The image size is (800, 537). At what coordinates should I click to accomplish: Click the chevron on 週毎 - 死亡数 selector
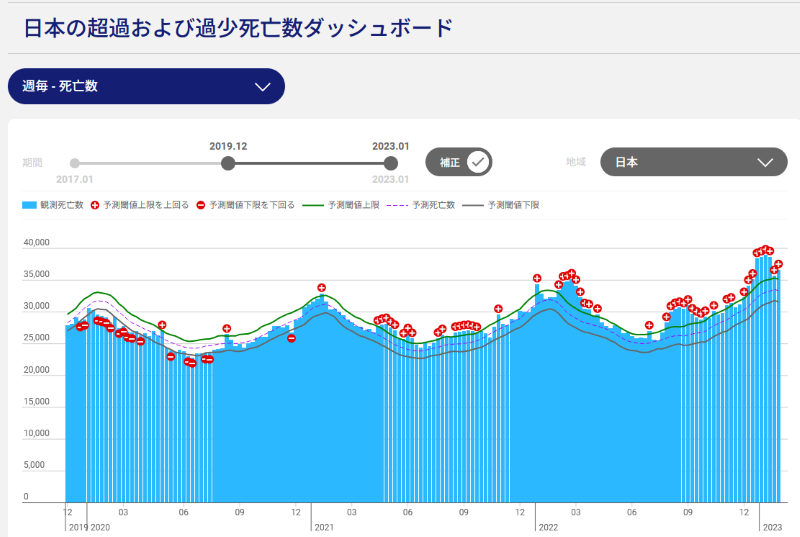coord(263,86)
